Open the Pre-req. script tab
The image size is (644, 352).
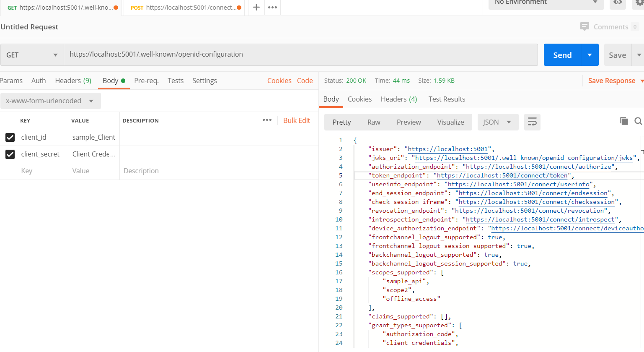pyautogui.click(x=146, y=81)
